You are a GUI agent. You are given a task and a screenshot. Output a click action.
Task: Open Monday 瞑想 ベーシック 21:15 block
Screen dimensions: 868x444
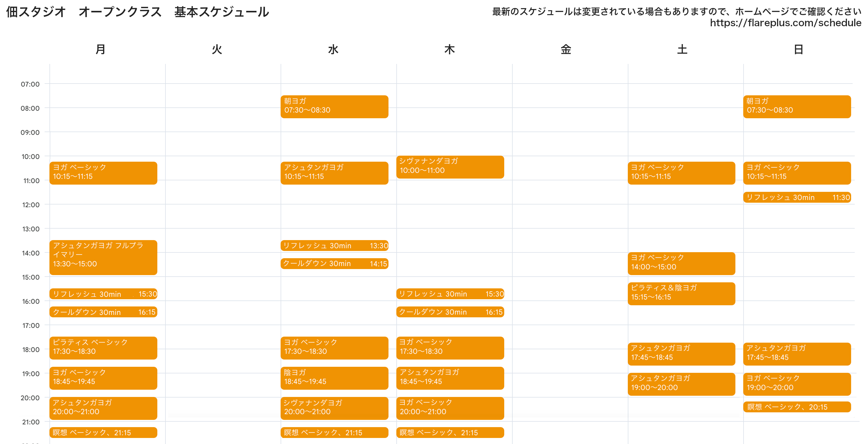click(103, 433)
